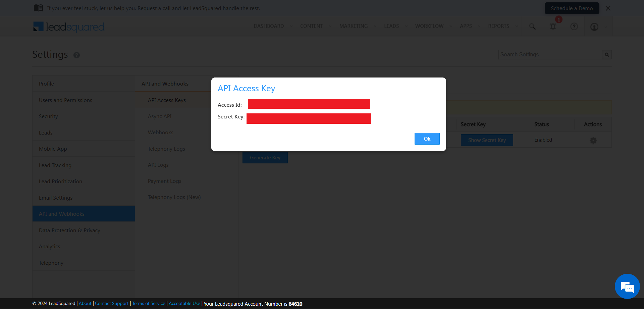Open Users and Permissions settings

point(84,100)
